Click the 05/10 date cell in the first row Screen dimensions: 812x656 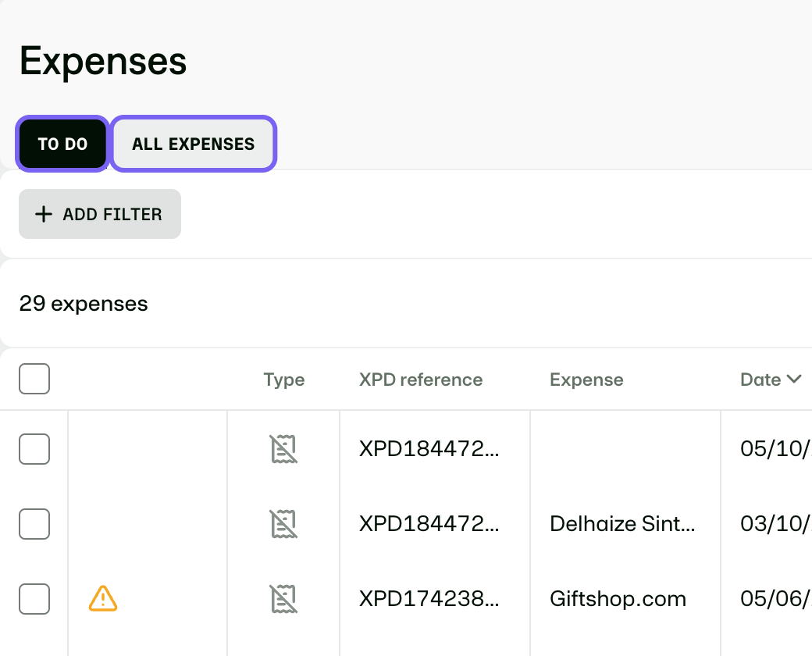pos(776,449)
